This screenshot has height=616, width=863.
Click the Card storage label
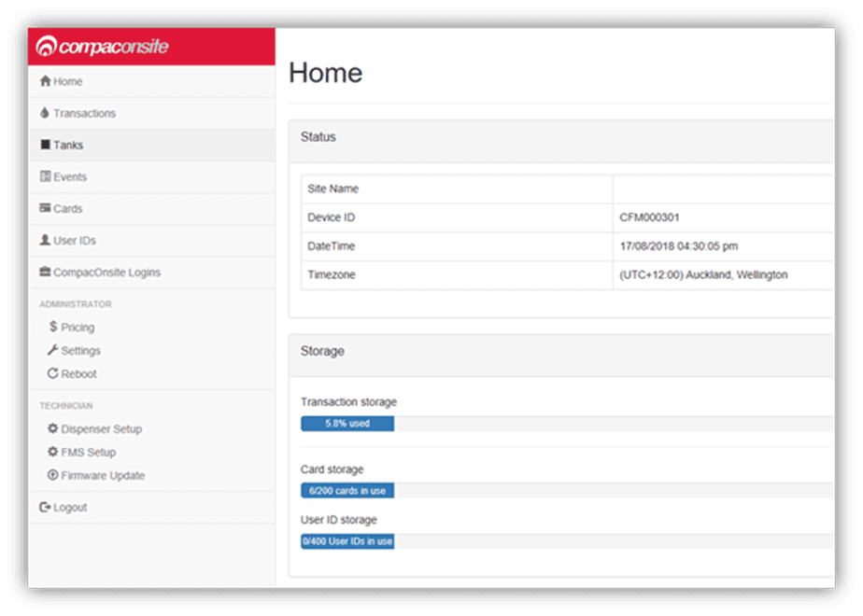(332, 469)
